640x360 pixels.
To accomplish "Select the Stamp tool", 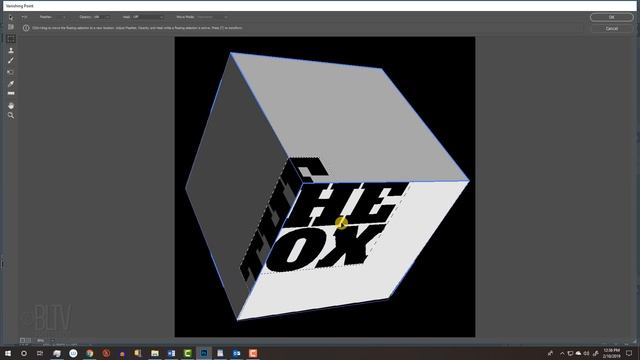I will coord(11,50).
